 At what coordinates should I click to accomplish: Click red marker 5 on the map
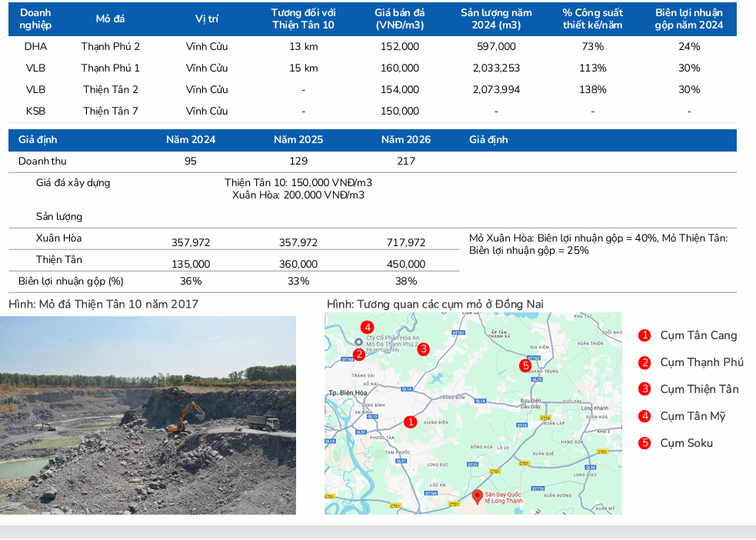pyautogui.click(x=525, y=365)
